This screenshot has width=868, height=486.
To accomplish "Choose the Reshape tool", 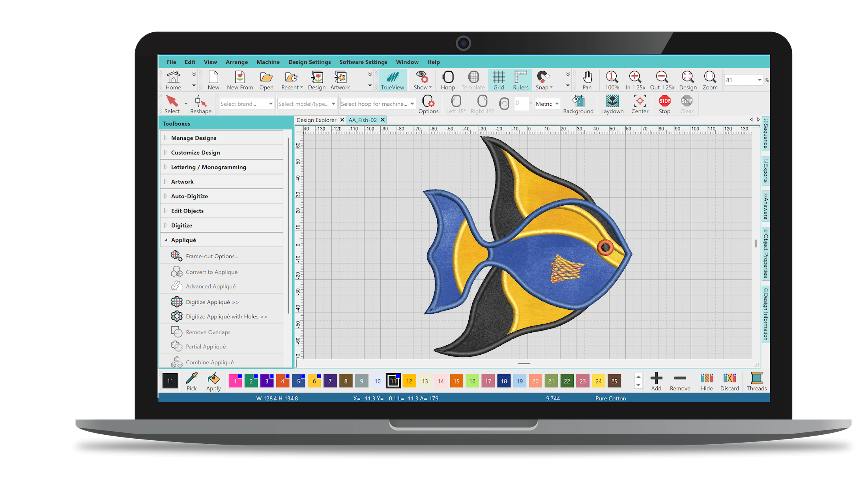I will pos(201,104).
